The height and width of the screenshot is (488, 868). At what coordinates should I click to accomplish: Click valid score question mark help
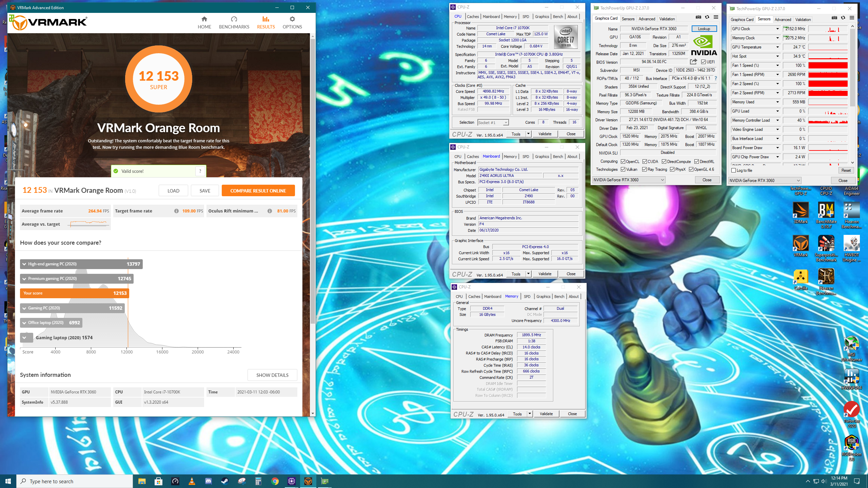pyautogui.click(x=200, y=171)
